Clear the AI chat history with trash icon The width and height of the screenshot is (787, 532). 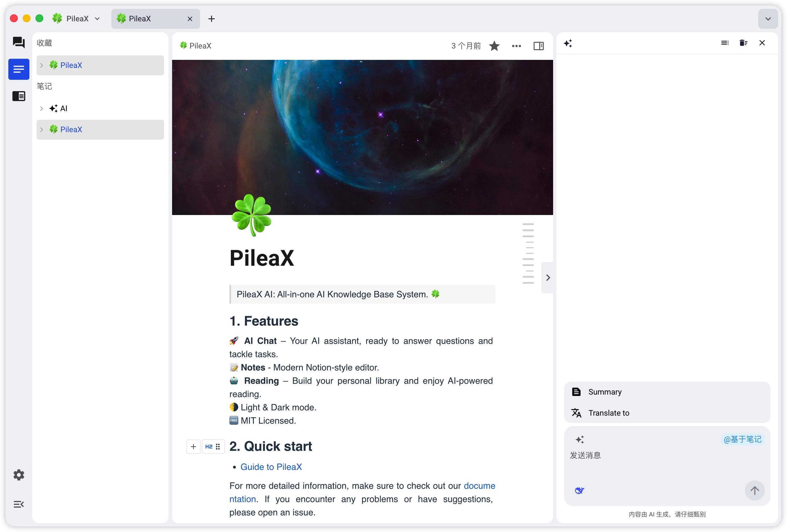pyautogui.click(x=743, y=43)
